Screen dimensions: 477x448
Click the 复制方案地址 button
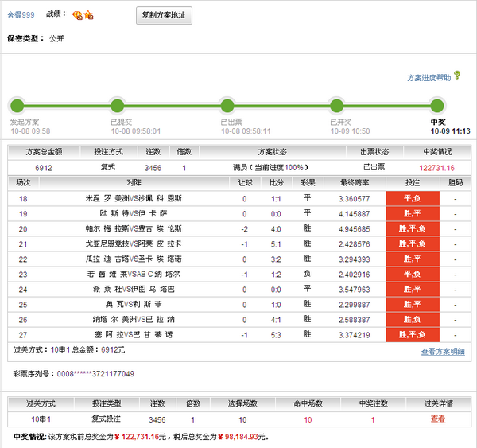click(163, 15)
